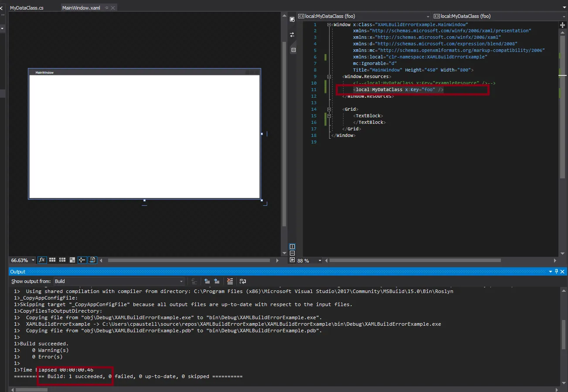
Task: Click the find message in code icon
Action: click(x=194, y=281)
